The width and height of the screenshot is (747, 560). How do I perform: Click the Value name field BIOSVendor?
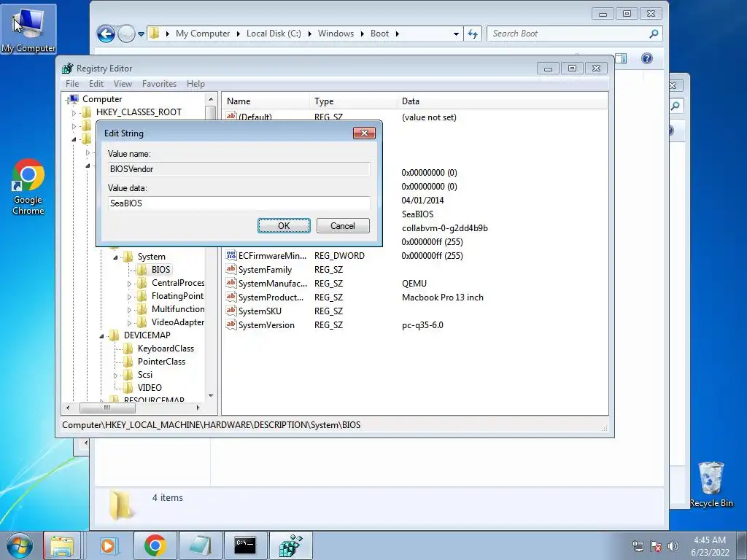point(239,169)
